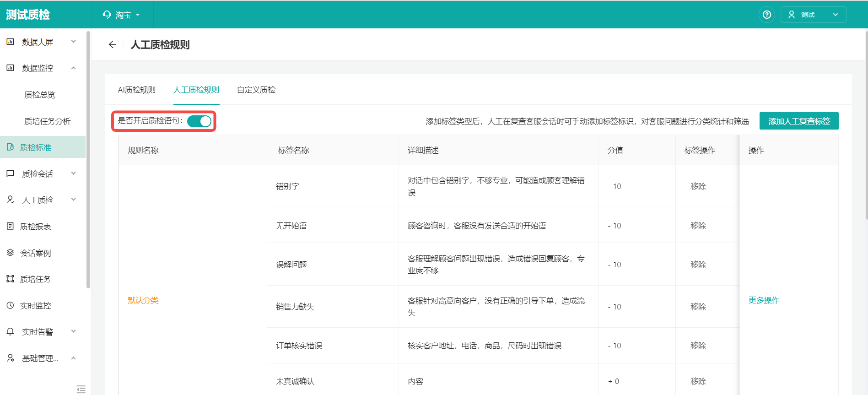
Task: Click 移除 for the 误解问题 label
Action: tap(698, 265)
